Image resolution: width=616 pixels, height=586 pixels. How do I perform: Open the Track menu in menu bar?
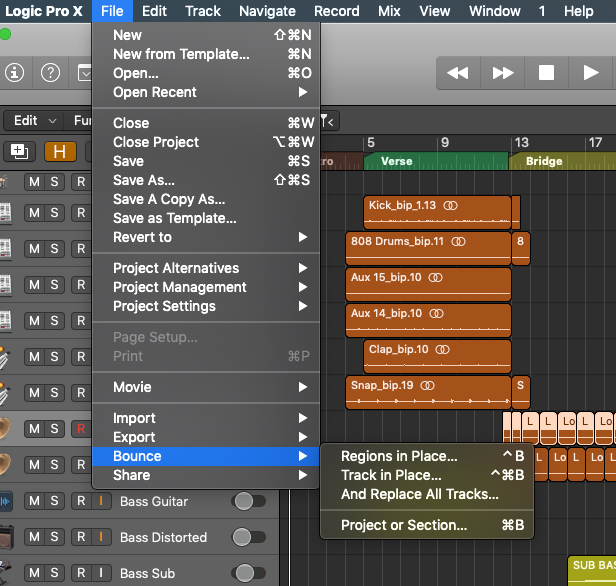[203, 11]
